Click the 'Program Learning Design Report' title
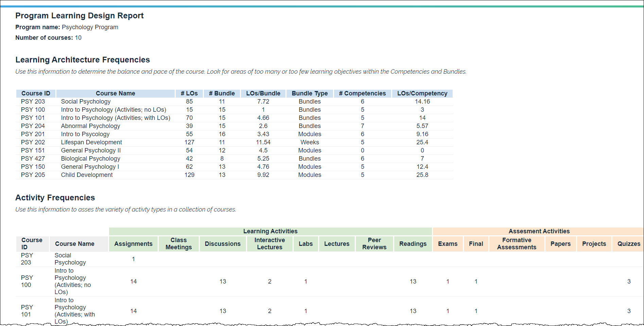The height and width of the screenshot is (326, 644). coord(80,16)
